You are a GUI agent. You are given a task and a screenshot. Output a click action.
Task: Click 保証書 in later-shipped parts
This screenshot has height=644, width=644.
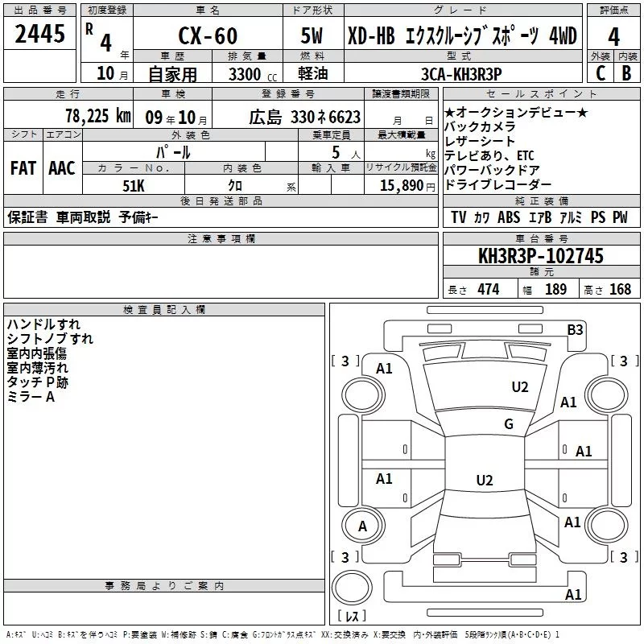[27, 217]
